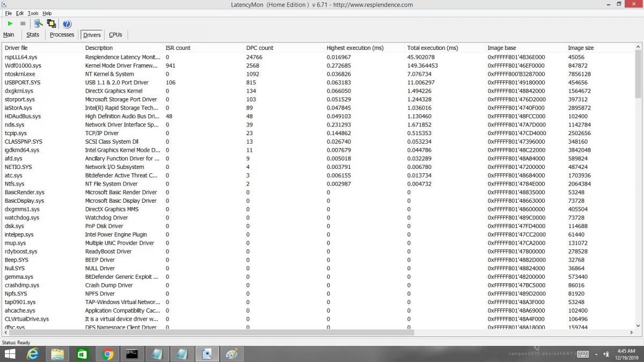Select the igdkmd64.sys driver row

pyautogui.click(x=318, y=150)
